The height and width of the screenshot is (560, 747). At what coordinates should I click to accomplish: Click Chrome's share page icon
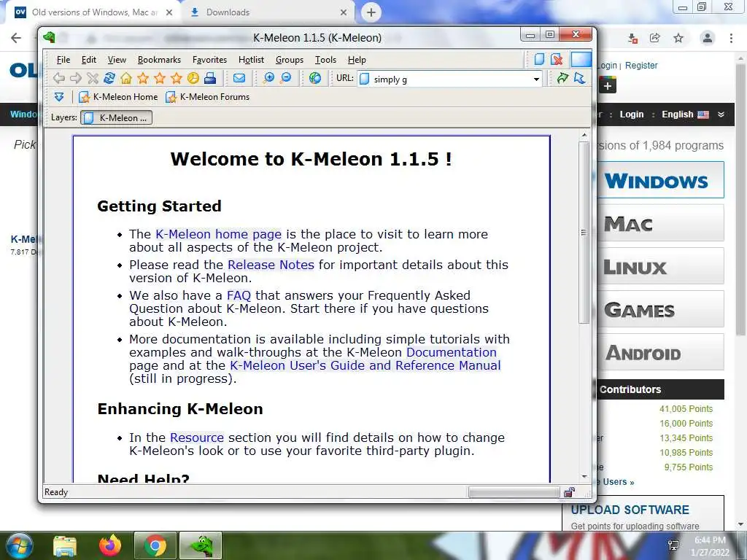point(655,38)
